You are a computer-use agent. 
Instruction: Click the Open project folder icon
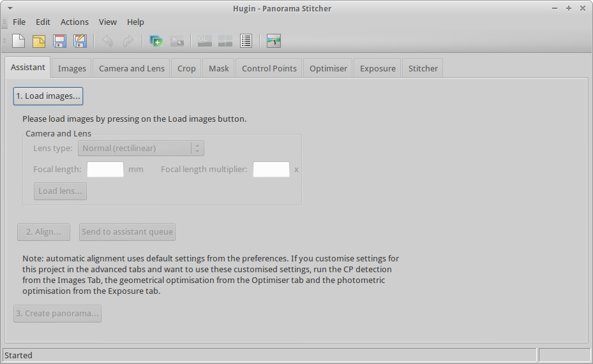click(39, 41)
